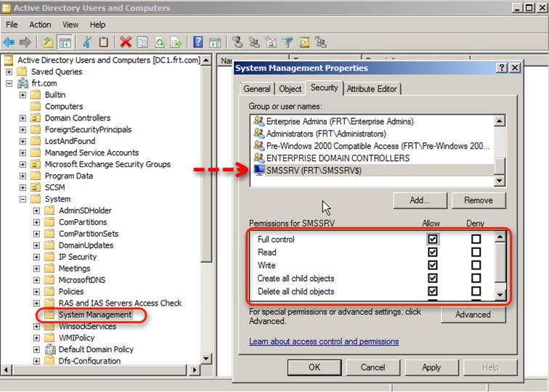Expand the Domain Controllers node
The height and width of the screenshot is (392, 549).
pos(23,118)
